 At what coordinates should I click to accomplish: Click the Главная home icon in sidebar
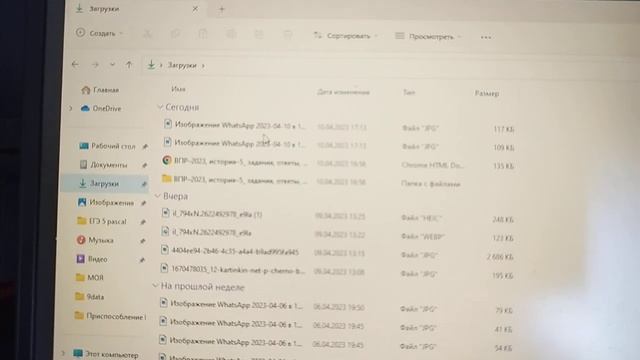click(85, 90)
